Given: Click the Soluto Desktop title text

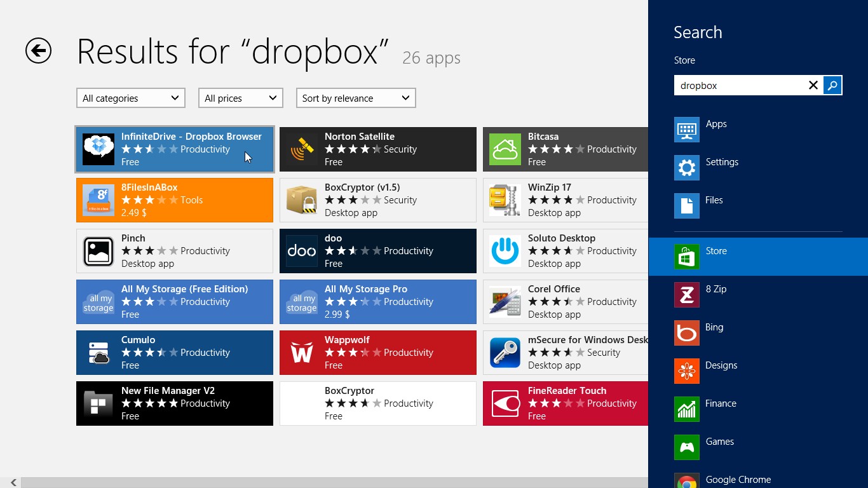Looking at the screenshot, I should [562, 238].
